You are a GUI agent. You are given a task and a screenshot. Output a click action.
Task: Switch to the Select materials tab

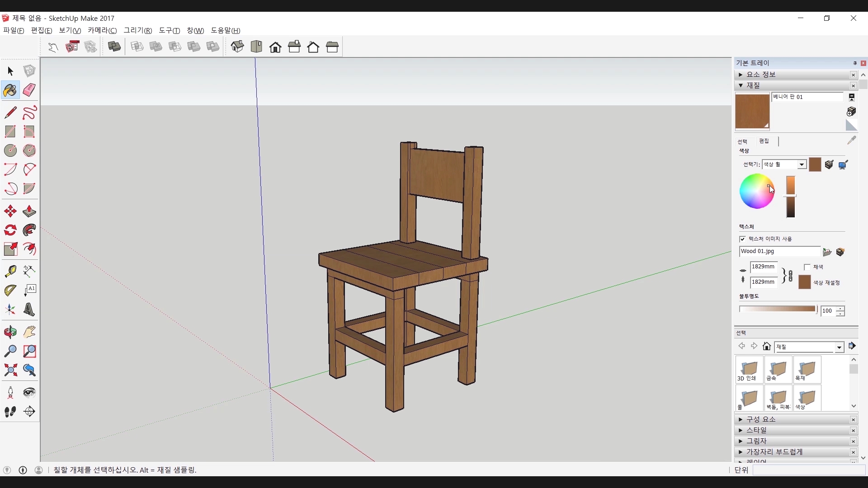click(x=742, y=141)
